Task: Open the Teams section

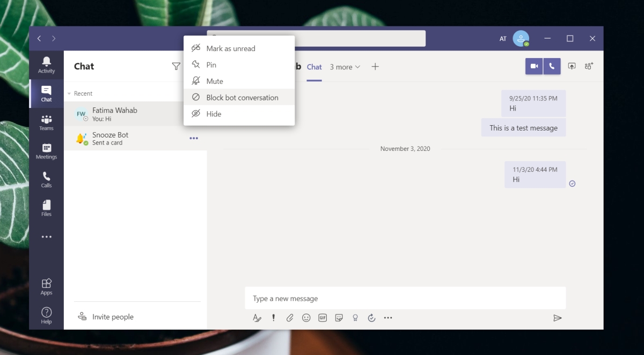Action: pos(46,122)
